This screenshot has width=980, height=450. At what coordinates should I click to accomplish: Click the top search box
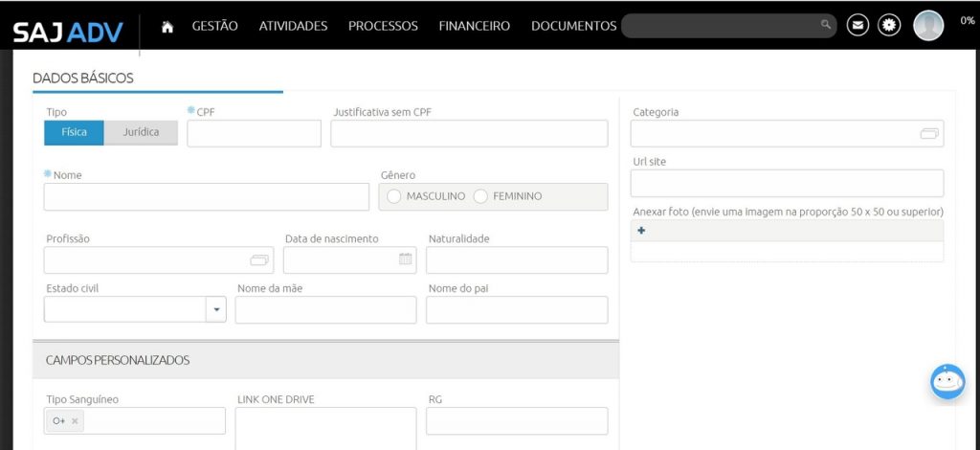coord(728,26)
